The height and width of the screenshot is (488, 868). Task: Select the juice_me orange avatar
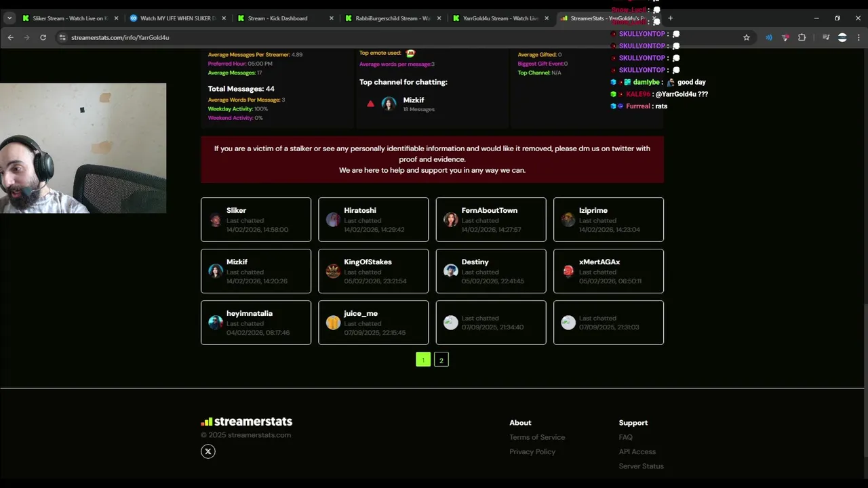333,323
